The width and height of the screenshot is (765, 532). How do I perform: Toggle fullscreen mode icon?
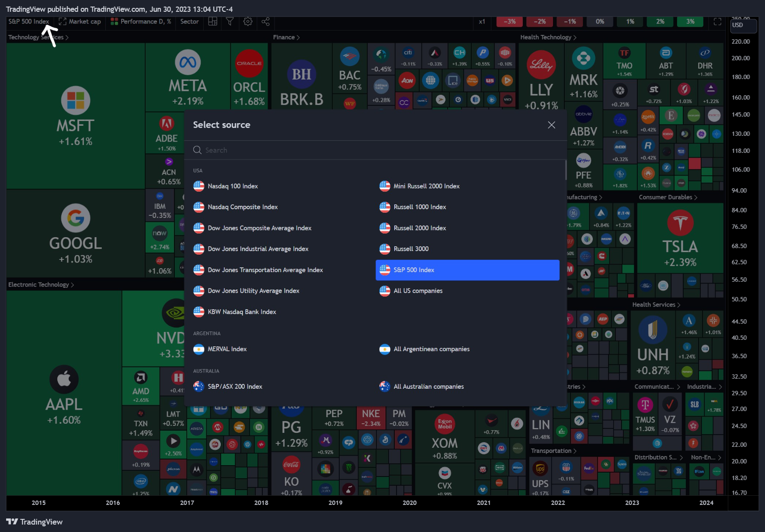717,21
